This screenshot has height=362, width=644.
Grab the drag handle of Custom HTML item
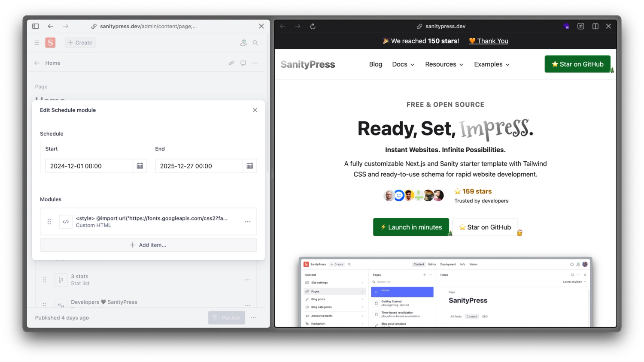49,222
